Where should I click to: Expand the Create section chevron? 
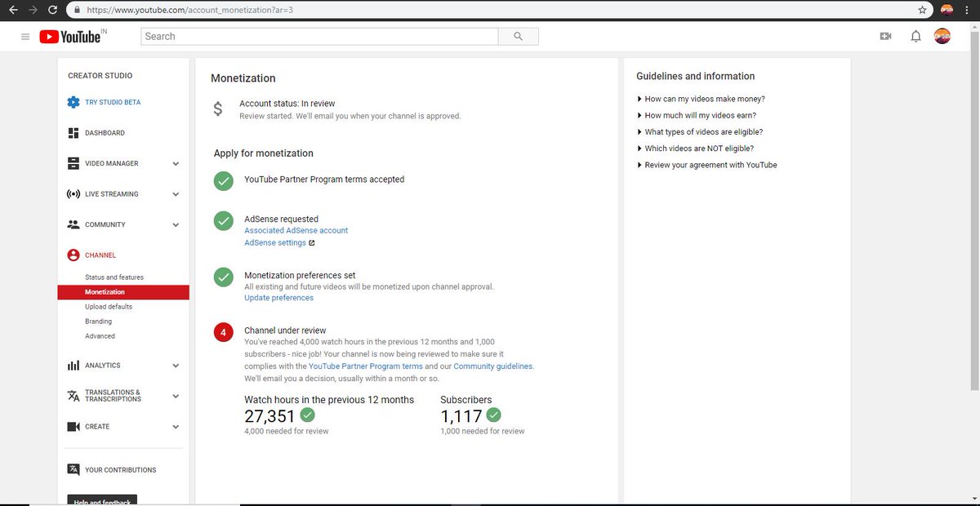[x=176, y=427]
